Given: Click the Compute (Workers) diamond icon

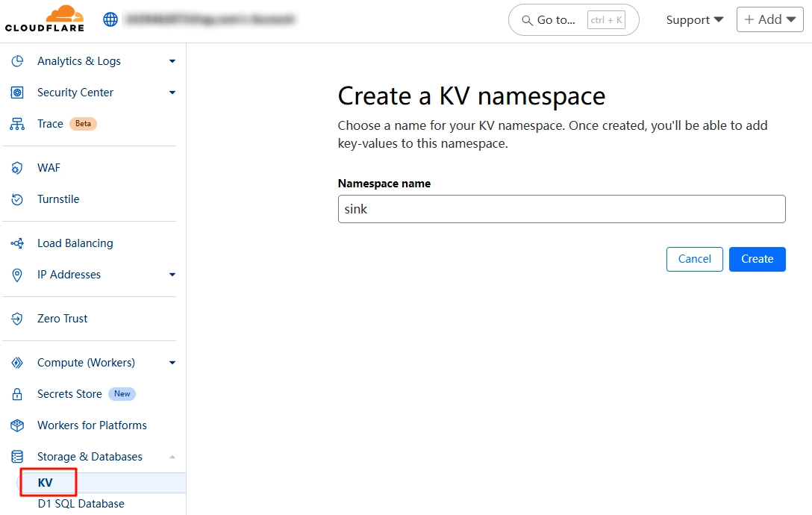Looking at the screenshot, I should [17, 363].
